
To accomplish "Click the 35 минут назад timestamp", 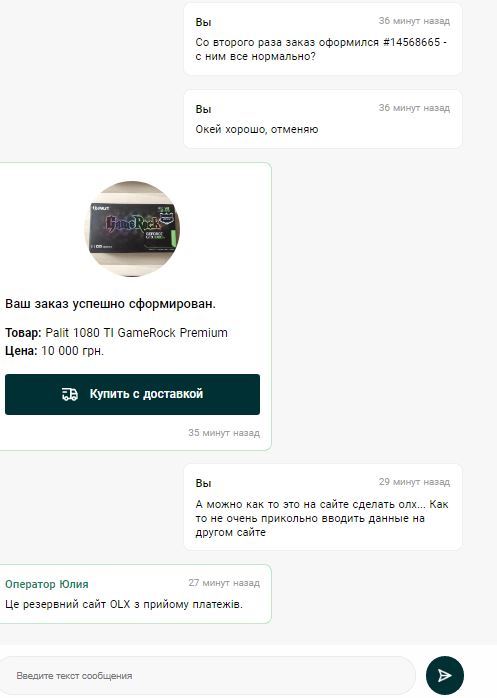I will pyautogui.click(x=224, y=433).
